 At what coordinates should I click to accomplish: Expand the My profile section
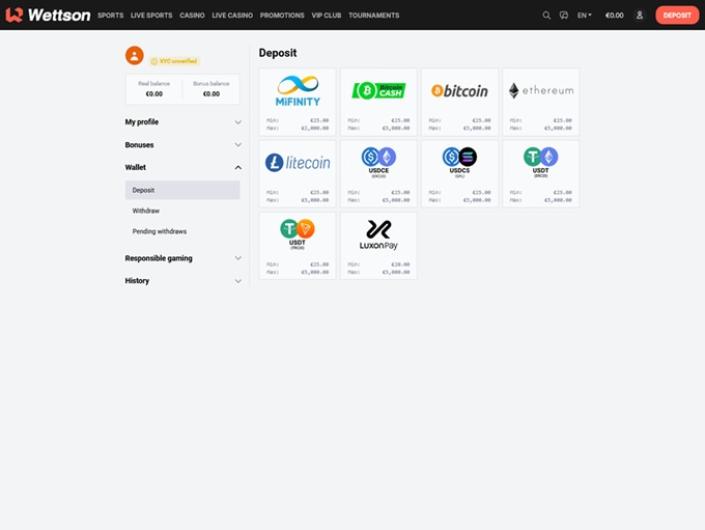(183, 122)
